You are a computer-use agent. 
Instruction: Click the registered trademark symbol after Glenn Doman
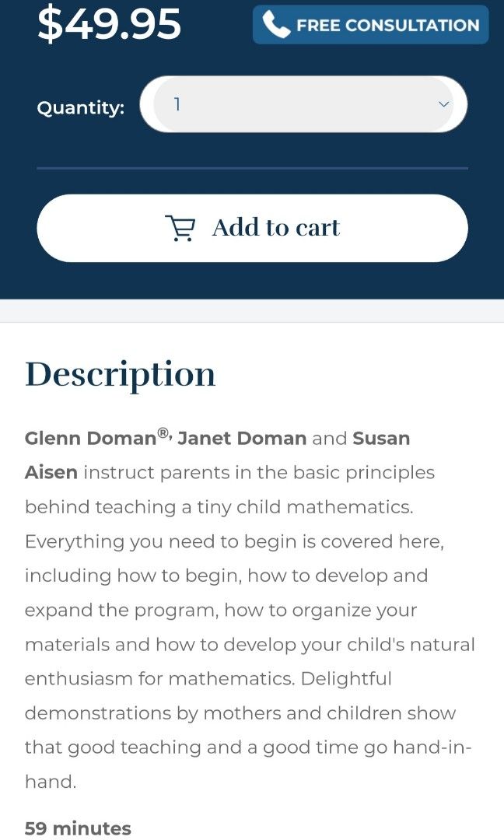coord(164,434)
